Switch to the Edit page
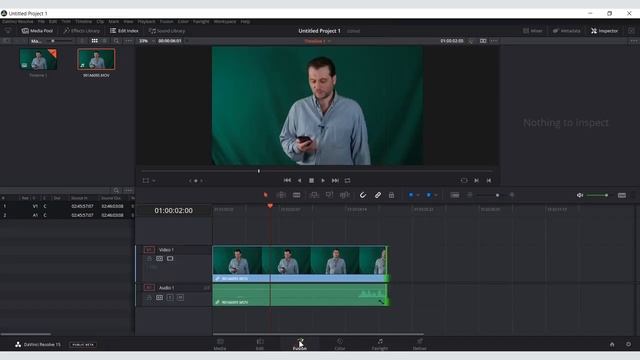 (x=260, y=344)
